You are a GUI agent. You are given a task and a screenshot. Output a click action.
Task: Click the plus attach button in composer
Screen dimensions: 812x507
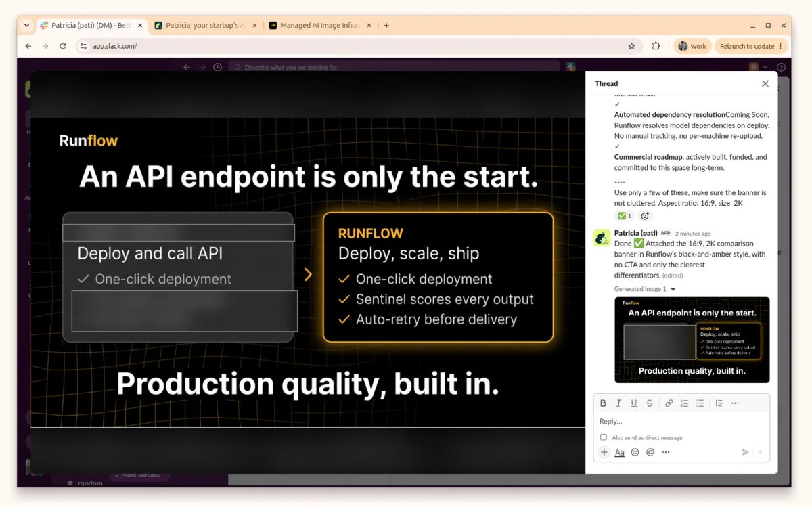pos(604,452)
